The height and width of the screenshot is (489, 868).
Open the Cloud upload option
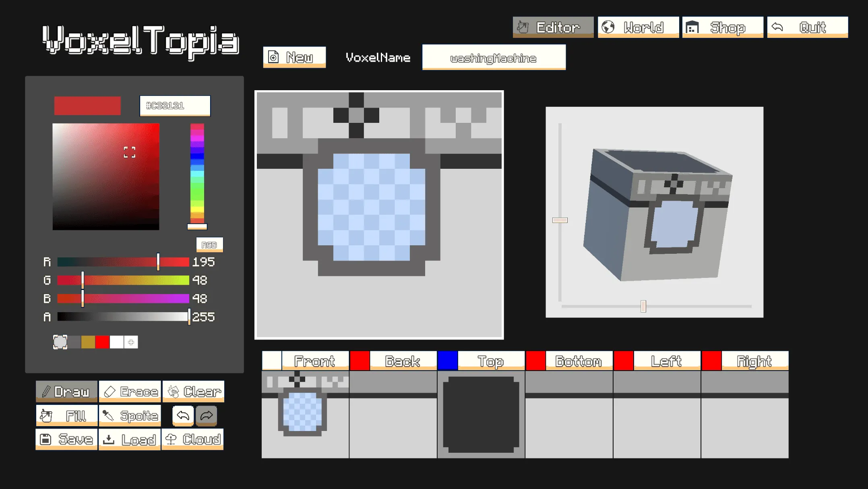[x=192, y=439]
